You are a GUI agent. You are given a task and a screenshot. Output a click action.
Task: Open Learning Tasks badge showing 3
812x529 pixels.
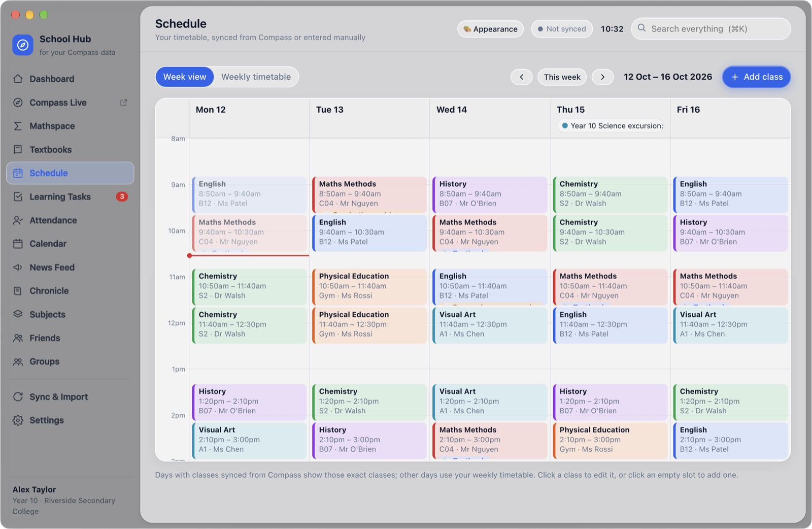pyautogui.click(x=122, y=196)
